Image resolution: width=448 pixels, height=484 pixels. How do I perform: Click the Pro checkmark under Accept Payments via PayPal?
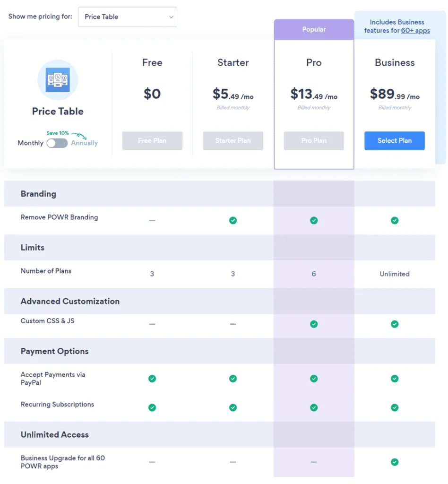(x=314, y=379)
